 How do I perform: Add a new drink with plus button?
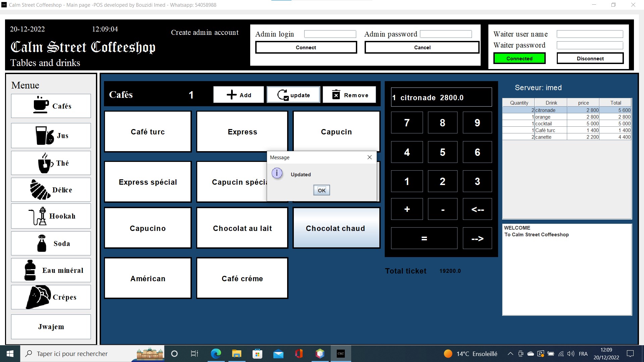tap(238, 95)
